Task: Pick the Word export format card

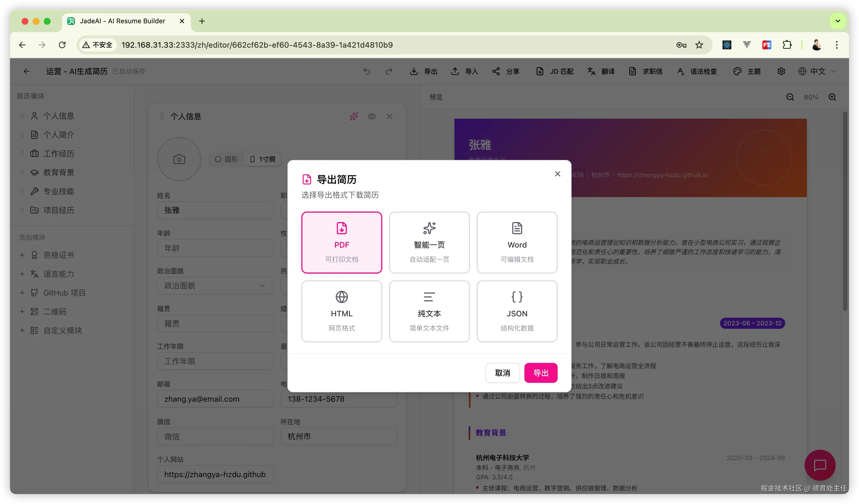Action: (517, 242)
